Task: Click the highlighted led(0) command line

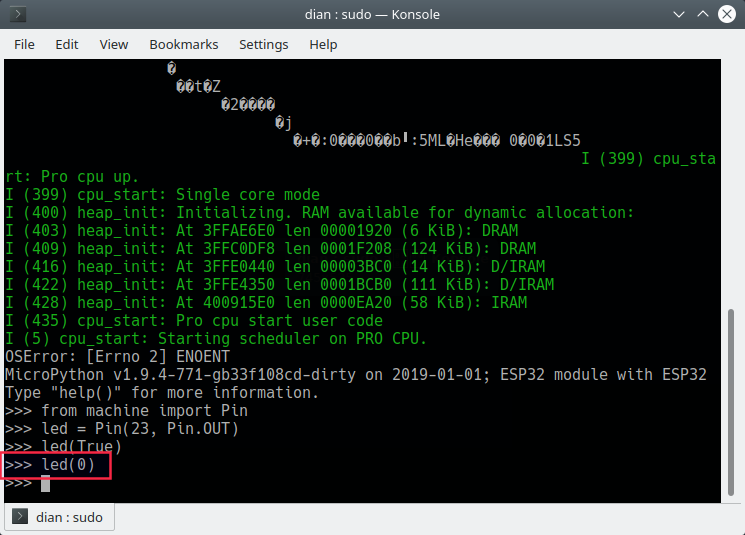Action: tap(56, 466)
